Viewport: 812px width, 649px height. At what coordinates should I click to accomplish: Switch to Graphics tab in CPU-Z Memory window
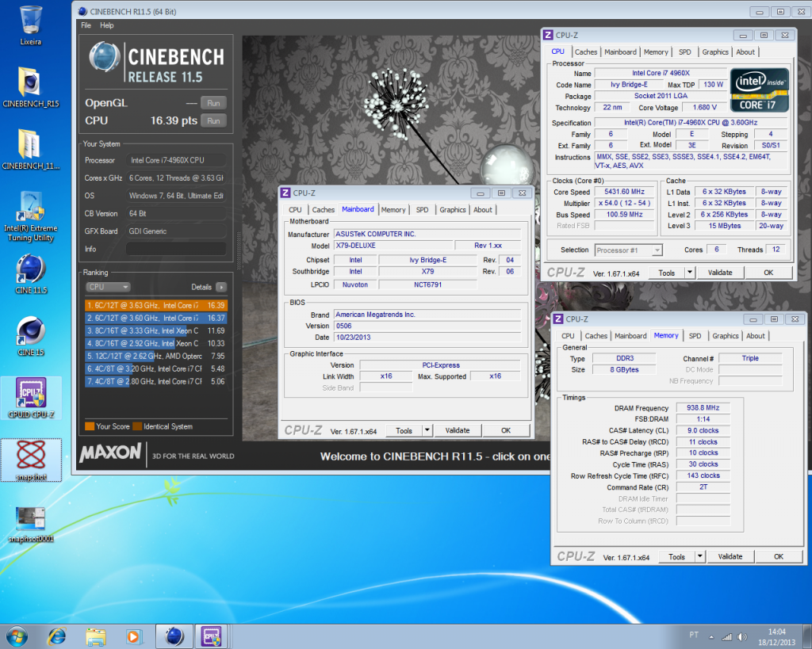click(x=725, y=336)
